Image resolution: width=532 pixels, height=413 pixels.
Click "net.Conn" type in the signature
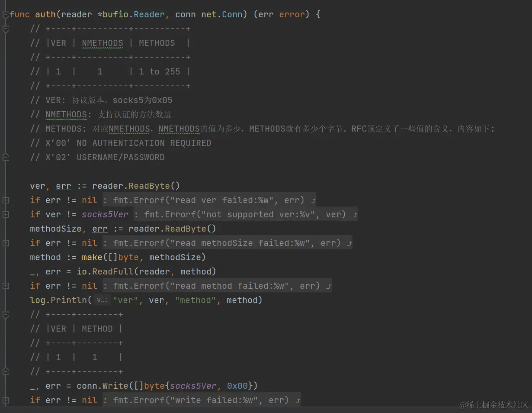click(222, 14)
